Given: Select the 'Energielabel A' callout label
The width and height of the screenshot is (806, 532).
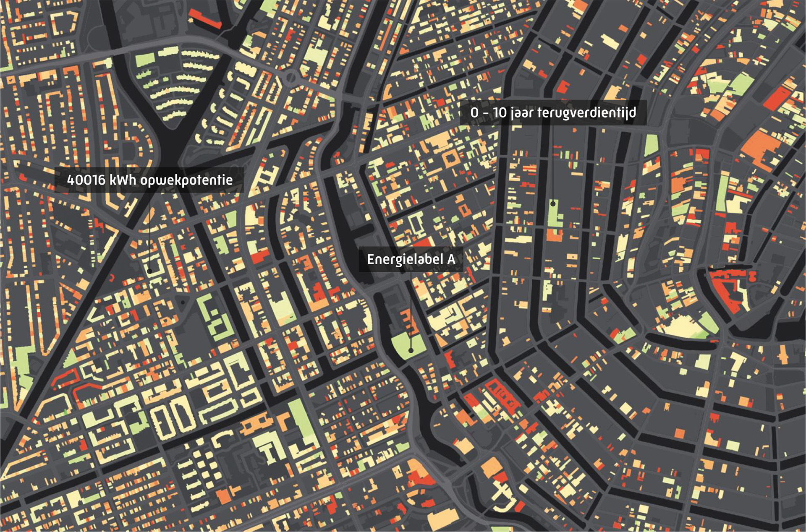Looking at the screenshot, I should (x=411, y=259).
